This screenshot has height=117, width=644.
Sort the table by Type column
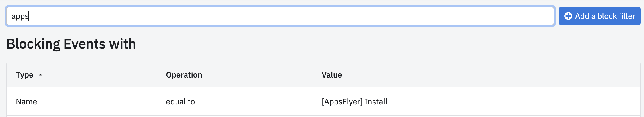(29, 75)
